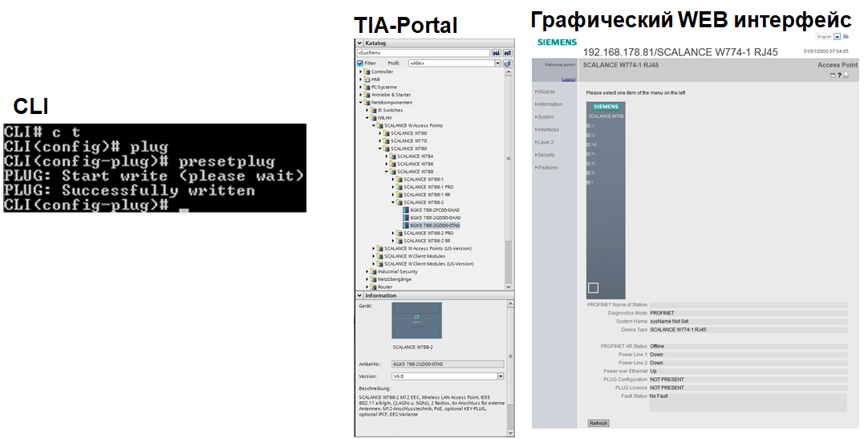
Task: Open the System menu in left sidebar
Action: pyautogui.click(x=546, y=117)
